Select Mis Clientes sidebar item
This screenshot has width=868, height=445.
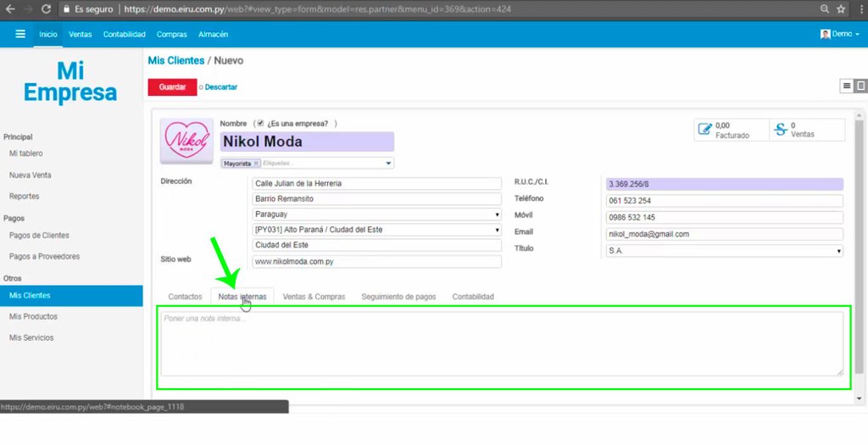(x=71, y=296)
